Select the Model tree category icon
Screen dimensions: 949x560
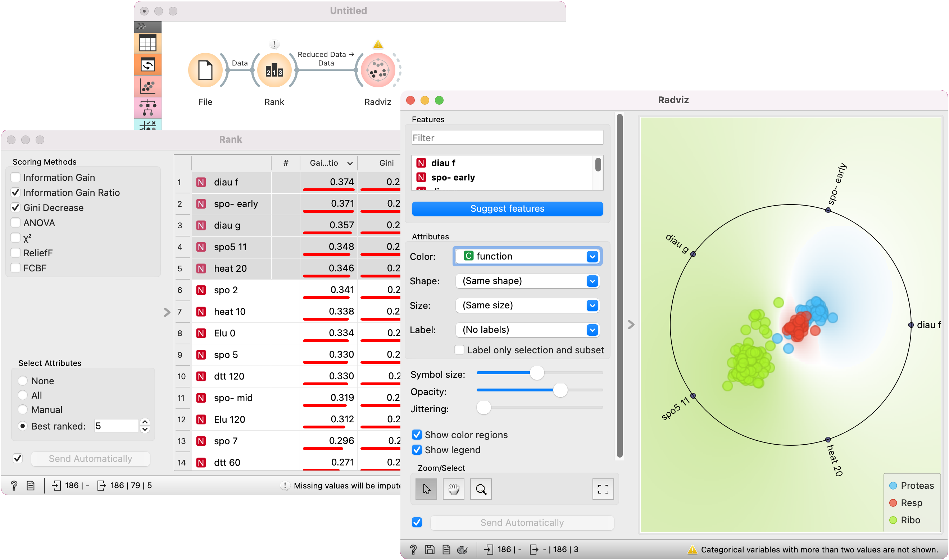coord(147,108)
